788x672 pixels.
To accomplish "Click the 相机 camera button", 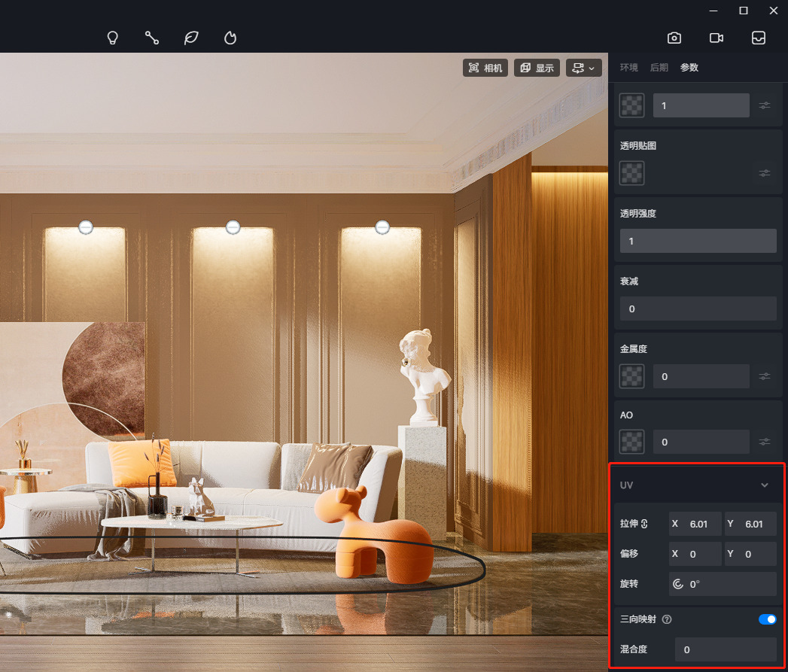I will (x=485, y=68).
